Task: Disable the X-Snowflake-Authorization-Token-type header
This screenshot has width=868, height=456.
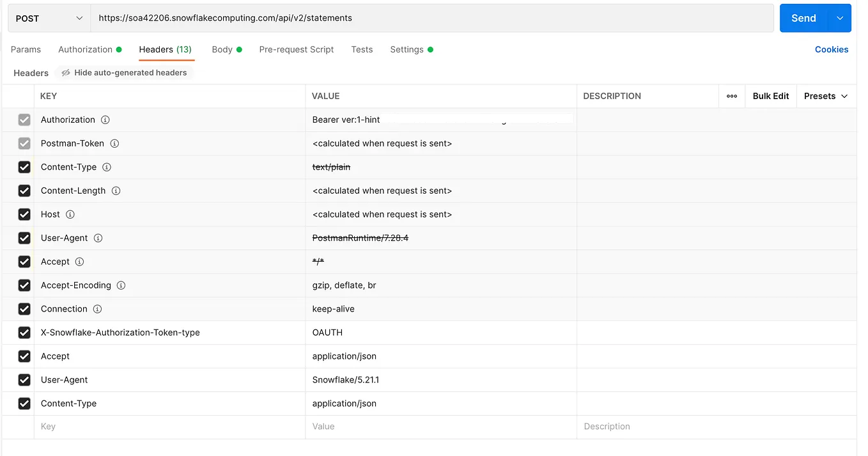Action: pyautogui.click(x=24, y=333)
